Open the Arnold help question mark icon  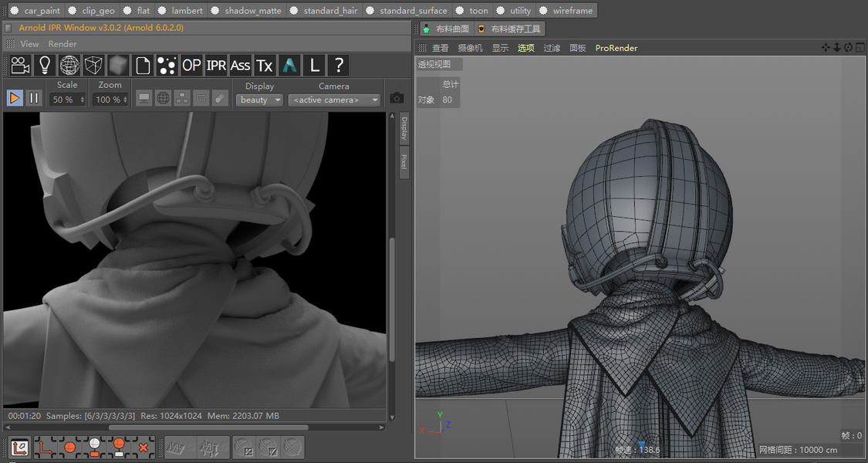click(338, 66)
